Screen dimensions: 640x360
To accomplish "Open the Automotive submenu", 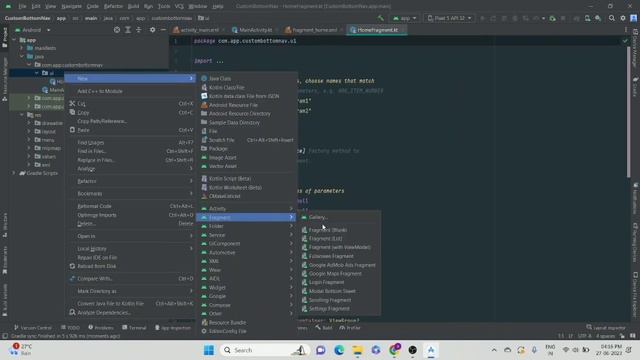I will coord(247,253).
